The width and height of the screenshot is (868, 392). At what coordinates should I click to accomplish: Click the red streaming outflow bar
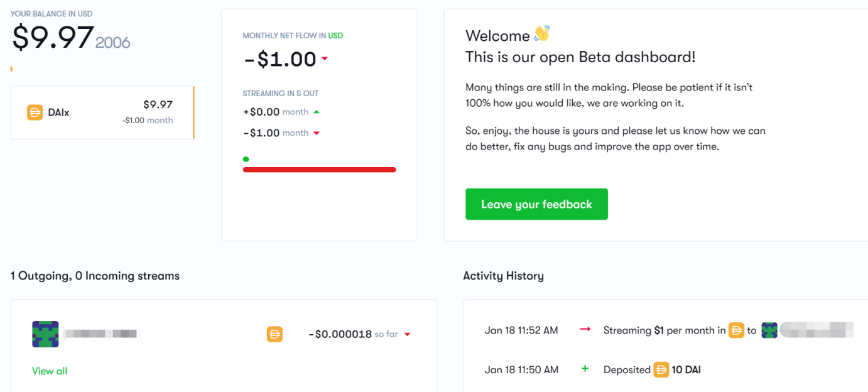pos(319,170)
